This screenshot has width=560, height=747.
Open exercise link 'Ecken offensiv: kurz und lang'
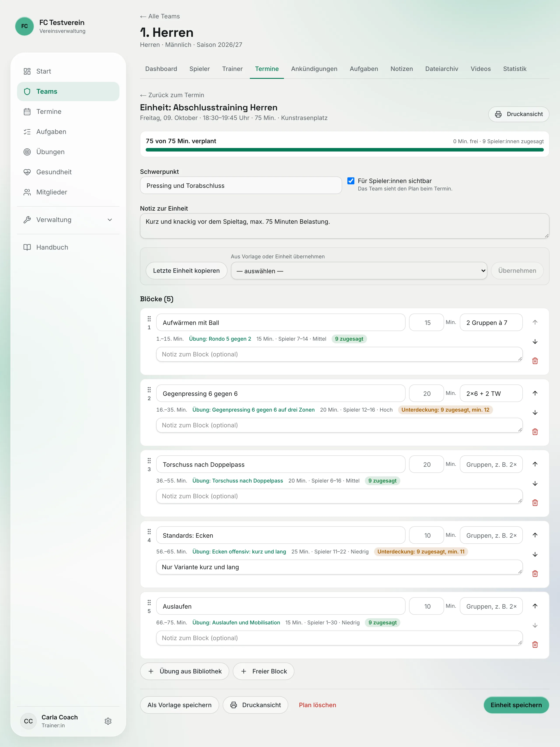point(239,551)
